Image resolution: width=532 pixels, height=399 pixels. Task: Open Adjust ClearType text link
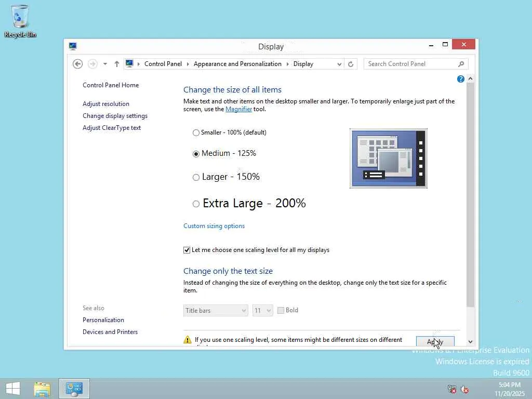click(x=112, y=128)
